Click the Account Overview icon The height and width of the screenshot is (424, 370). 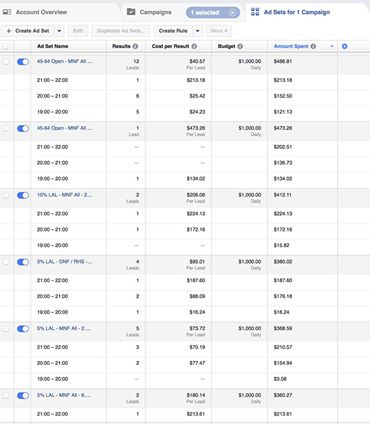[x=7, y=12]
